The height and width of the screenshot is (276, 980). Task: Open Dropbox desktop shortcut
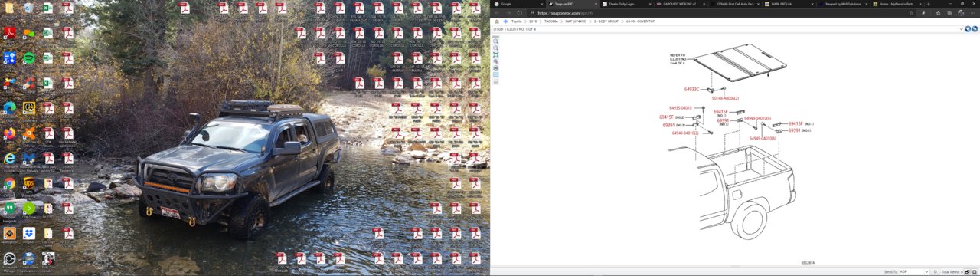pyautogui.click(x=28, y=235)
